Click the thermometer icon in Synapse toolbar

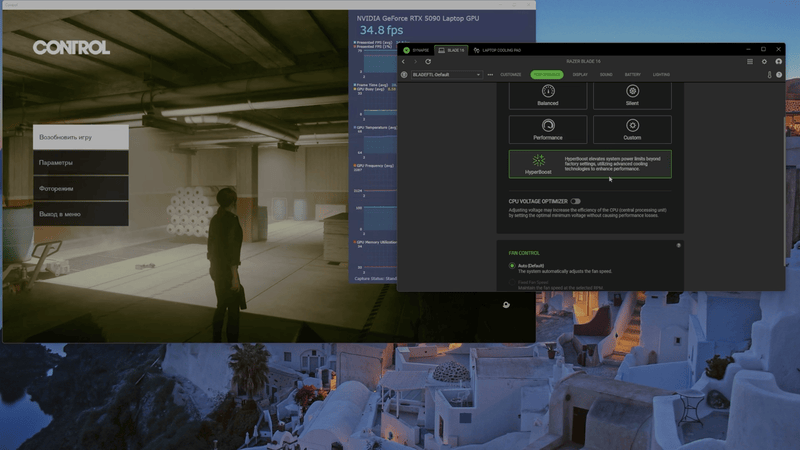(769, 75)
